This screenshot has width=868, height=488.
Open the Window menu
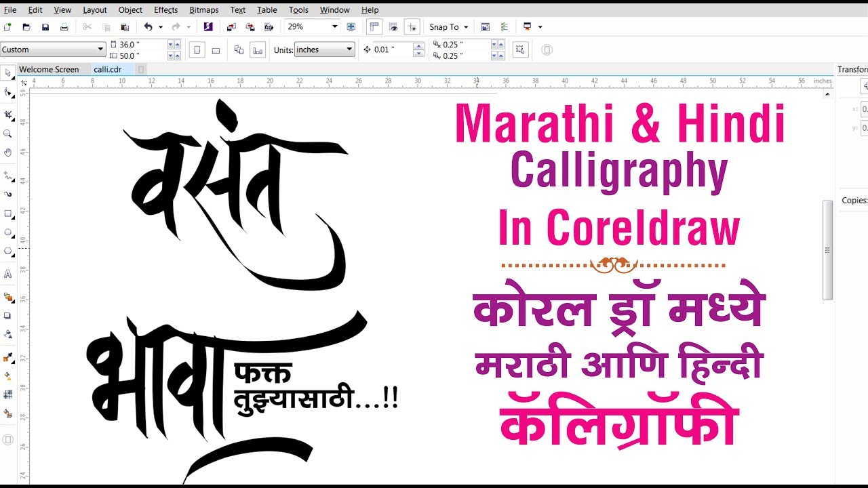(x=335, y=10)
